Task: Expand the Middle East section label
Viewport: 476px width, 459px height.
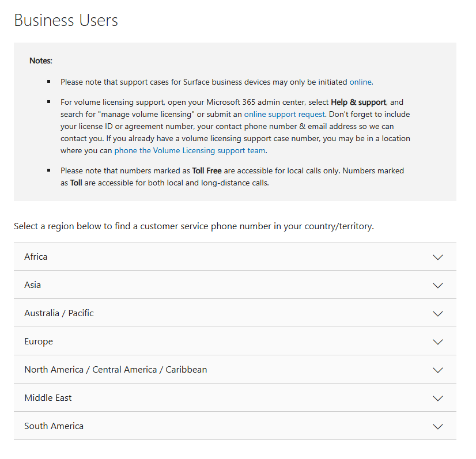Action: [48, 398]
